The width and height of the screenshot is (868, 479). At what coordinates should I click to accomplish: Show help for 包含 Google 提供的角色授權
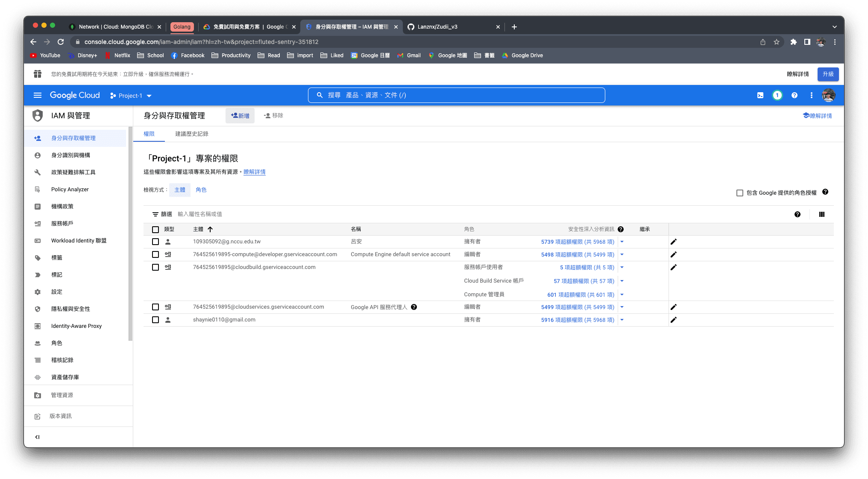(x=825, y=192)
